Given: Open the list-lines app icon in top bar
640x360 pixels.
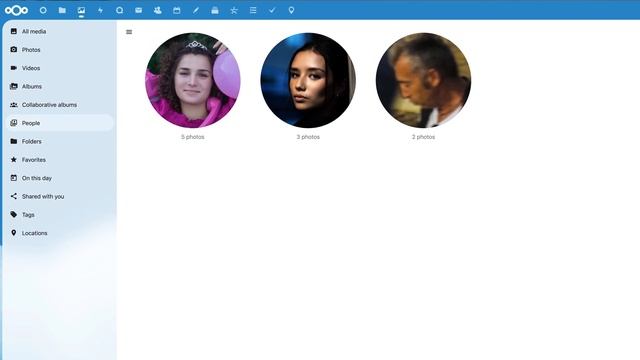Looking at the screenshot, I should click(x=253, y=10).
